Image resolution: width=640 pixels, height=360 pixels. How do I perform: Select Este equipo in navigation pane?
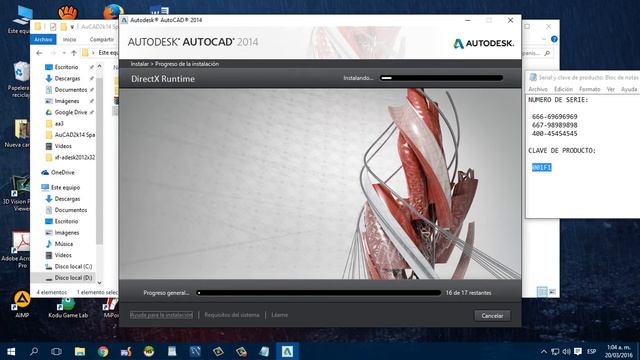(x=65, y=188)
